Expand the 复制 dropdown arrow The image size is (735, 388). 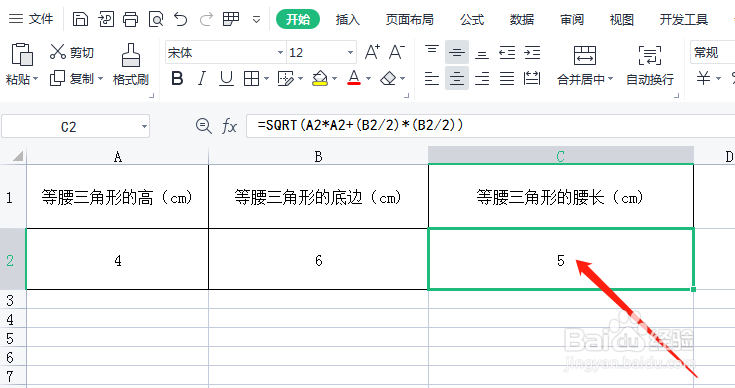(100, 79)
